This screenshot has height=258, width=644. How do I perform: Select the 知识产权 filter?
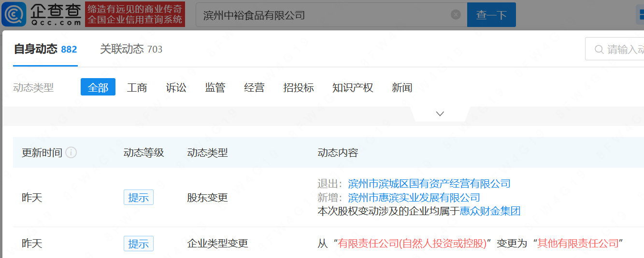353,87
